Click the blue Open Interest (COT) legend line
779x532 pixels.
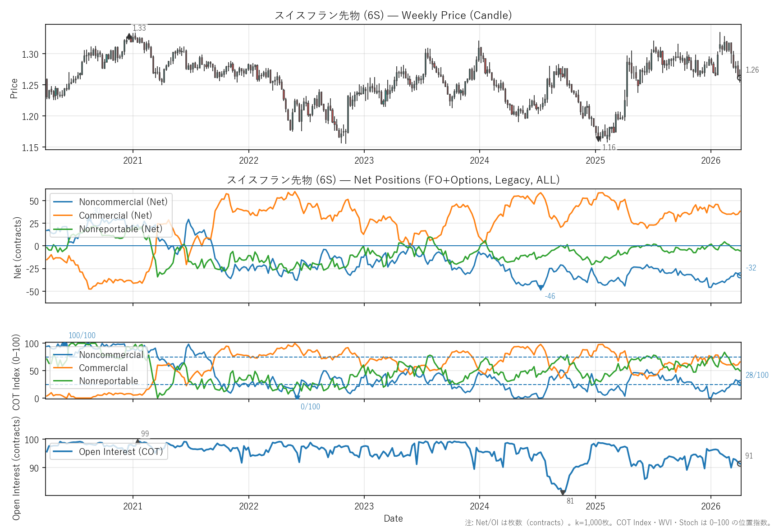[x=63, y=452]
